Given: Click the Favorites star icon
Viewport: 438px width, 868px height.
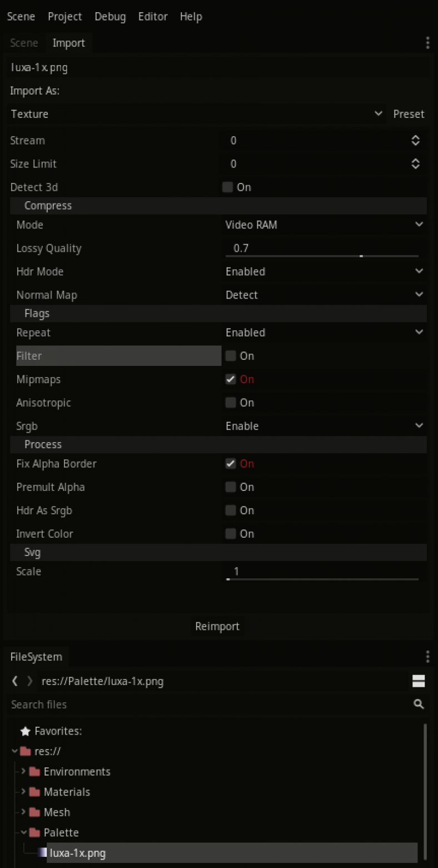Looking at the screenshot, I should 25,731.
